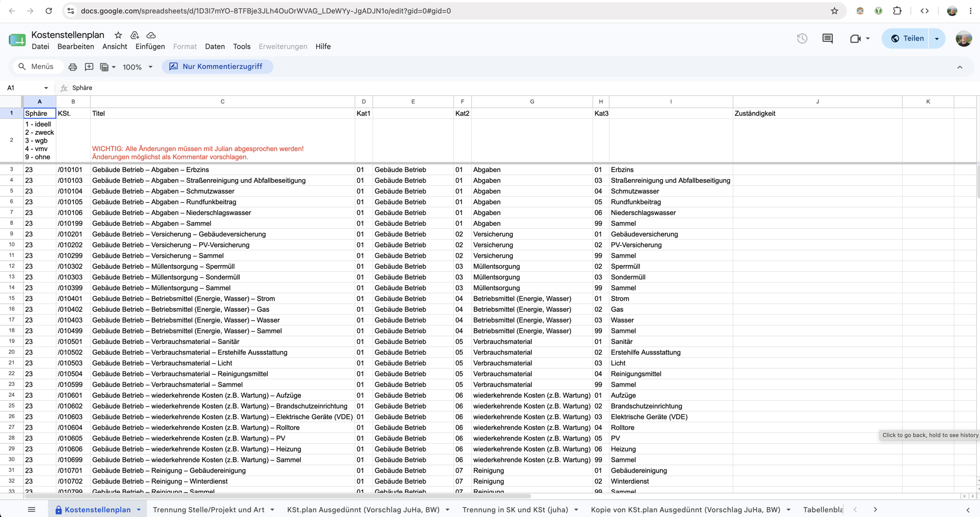This screenshot has height=517, width=980.
Task: Open the 'Kopie von KSt.plan Ausgedünnt' tab arrow
Action: click(789, 510)
